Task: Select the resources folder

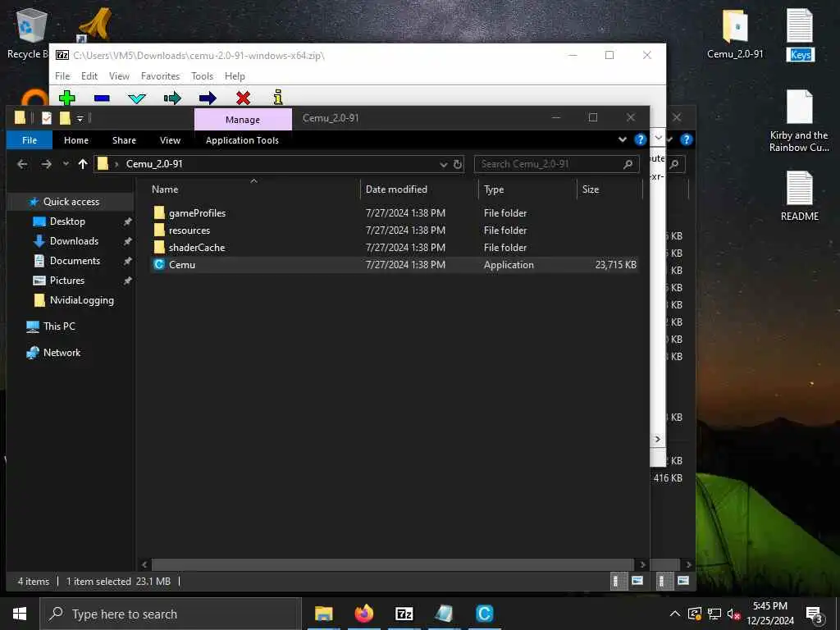Action: click(x=189, y=230)
